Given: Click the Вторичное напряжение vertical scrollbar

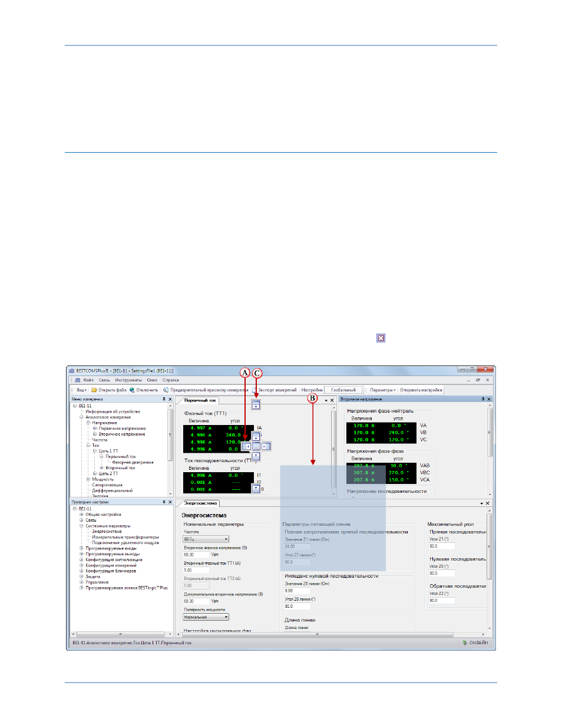Looking at the screenshot, I should (490, 451).
